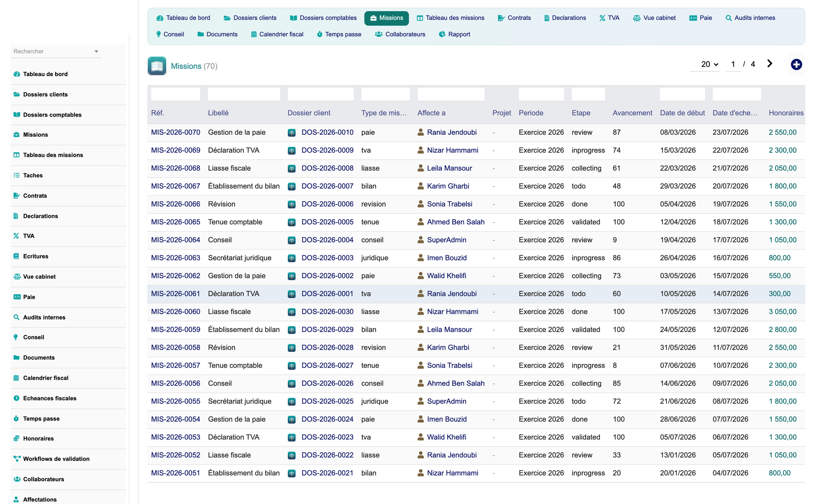Switch to Dossiers comptables top tab
Image resolution: width=814 pixels, height=504 pixels.
tap(323, 18)
